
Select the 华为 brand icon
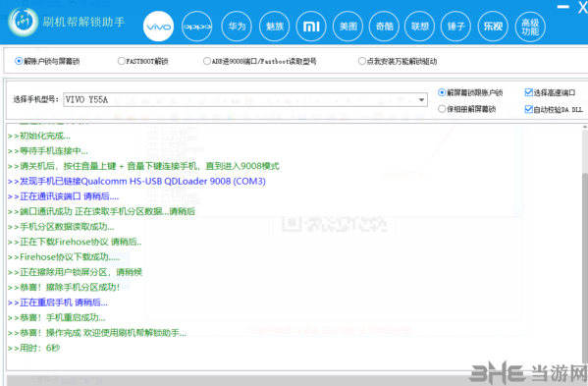tap(237, 27)
